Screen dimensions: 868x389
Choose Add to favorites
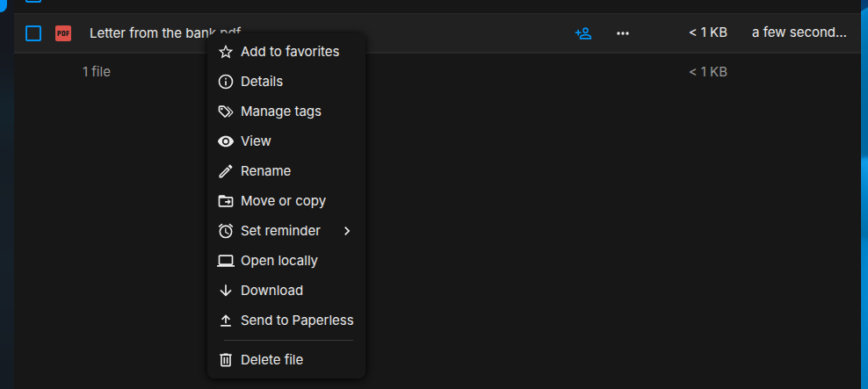point(286,52)
